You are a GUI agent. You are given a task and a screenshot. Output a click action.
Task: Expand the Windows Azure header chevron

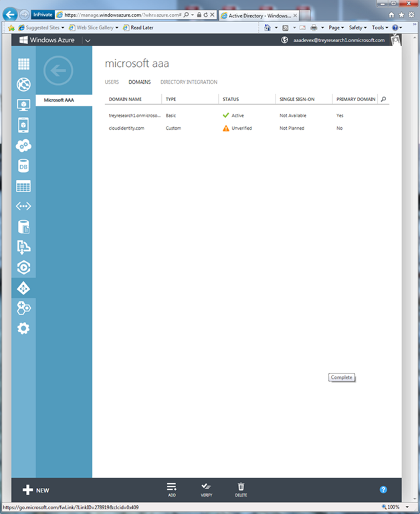pos(88,41)
